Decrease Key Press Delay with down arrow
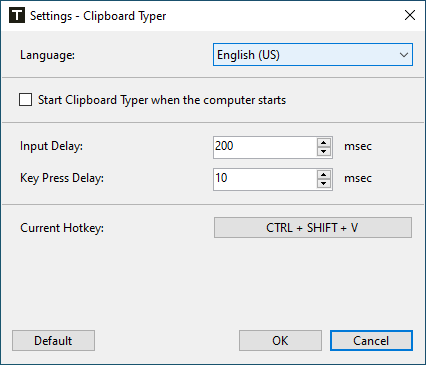This screenshot has width=426, height=365. 324,184
